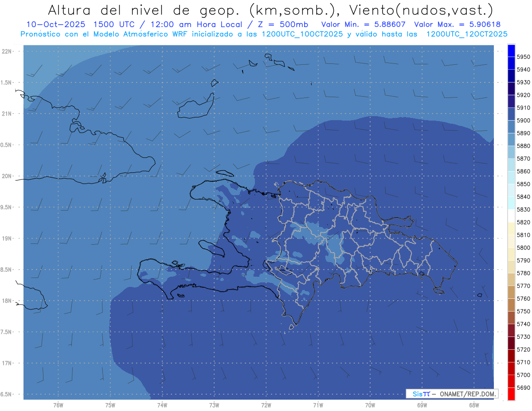532x411 pixels.
Task: Click the '74W' longitude axis label
Action: [162, 405]
